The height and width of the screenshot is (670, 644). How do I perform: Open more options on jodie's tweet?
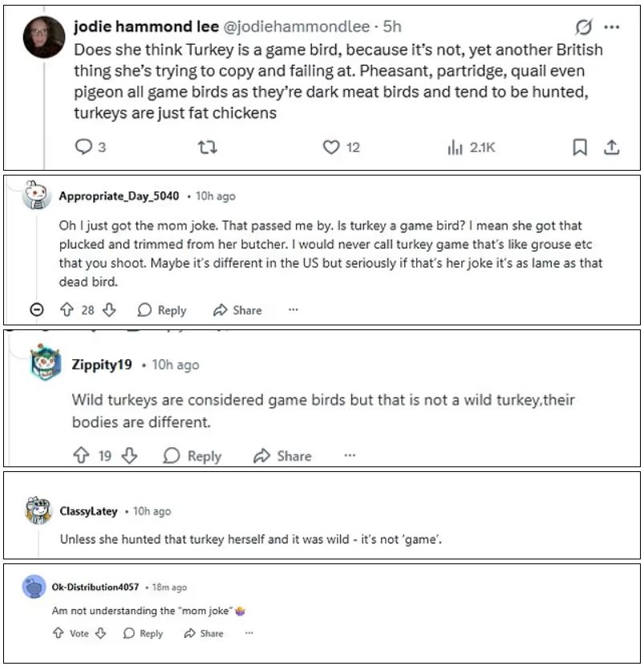[x=612, y=27]
